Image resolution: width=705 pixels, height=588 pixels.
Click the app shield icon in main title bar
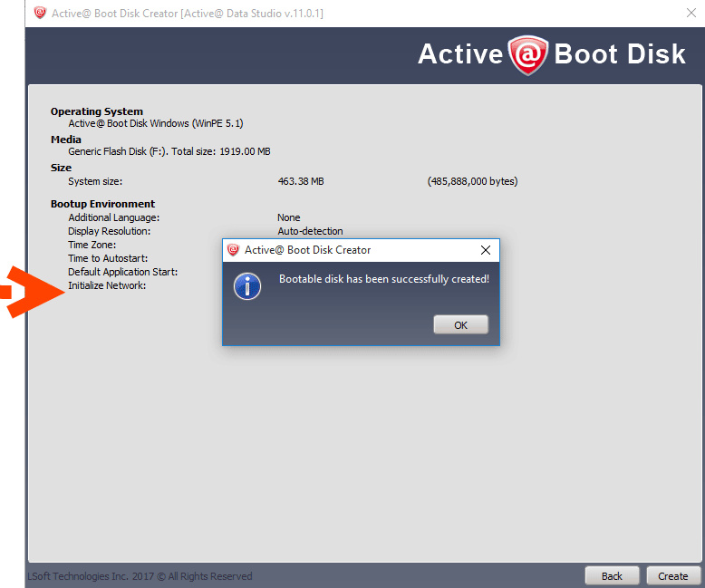[x=40, y=13]
